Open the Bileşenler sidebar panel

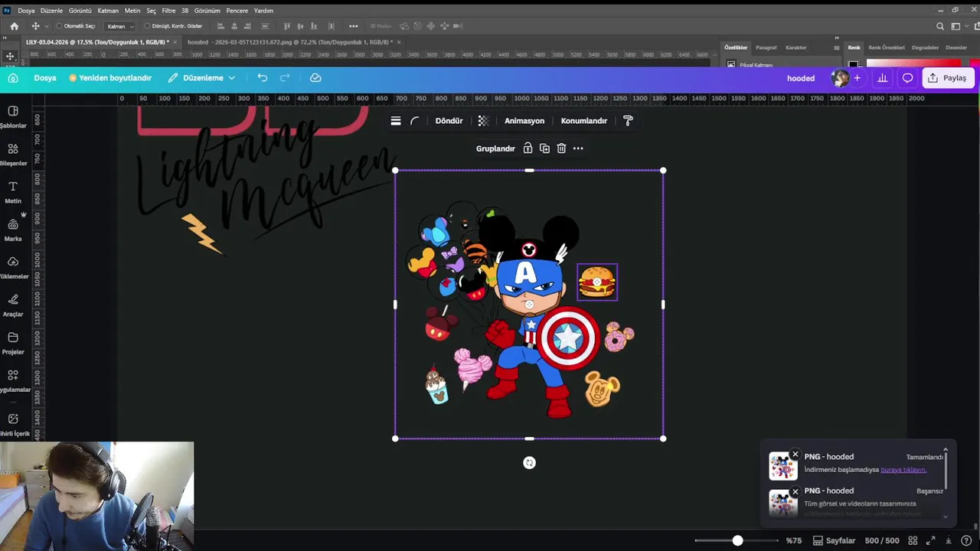(13, 154)
